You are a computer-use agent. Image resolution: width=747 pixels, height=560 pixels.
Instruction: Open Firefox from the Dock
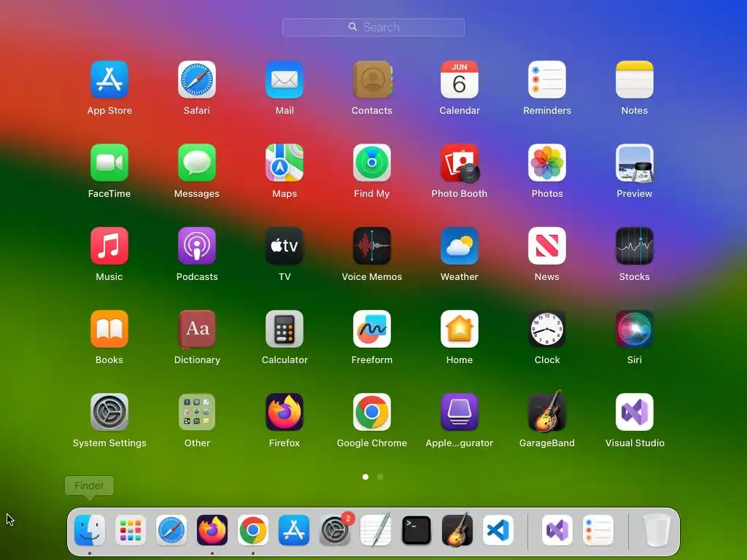pyautogui.click(x=212, y=530)
